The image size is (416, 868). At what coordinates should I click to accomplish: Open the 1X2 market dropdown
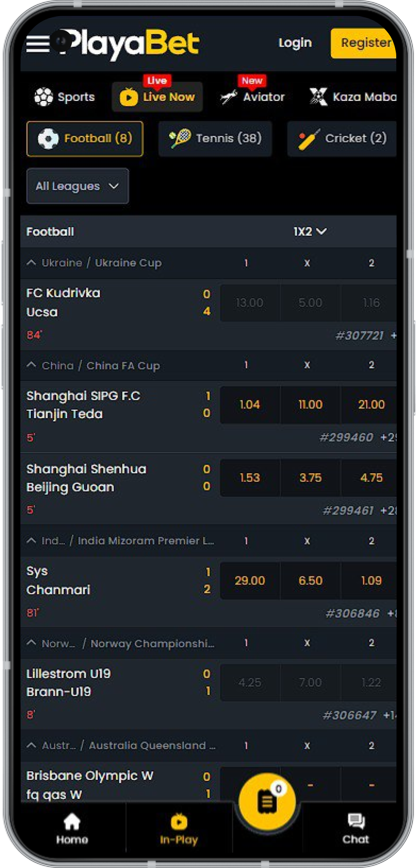(x=310, y=231)
